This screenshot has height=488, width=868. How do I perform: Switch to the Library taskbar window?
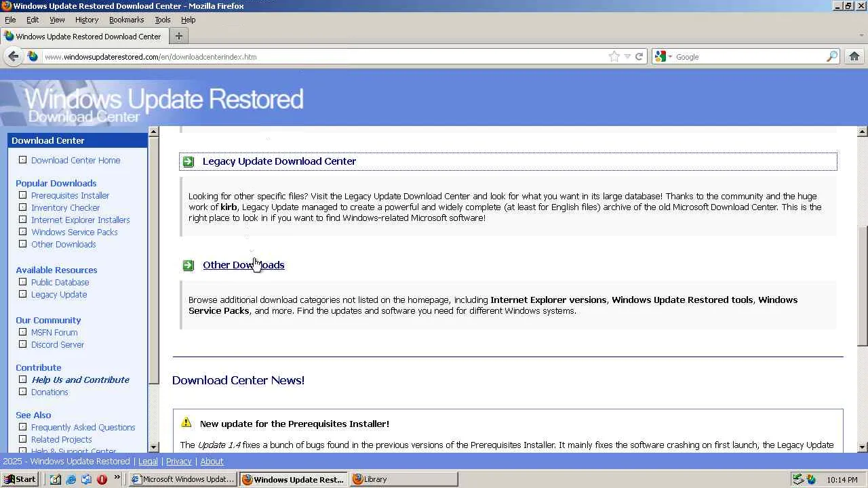(x=403, y=479)
